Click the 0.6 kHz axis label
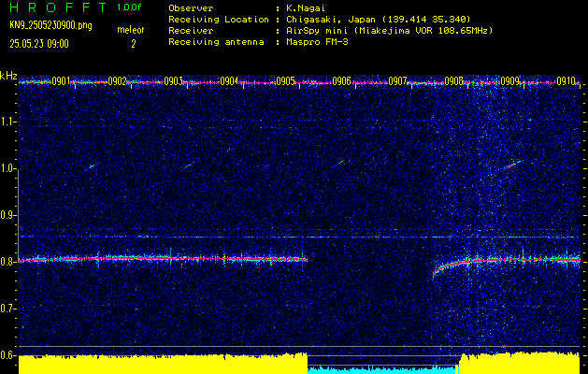Screen dimensions: 588x374 7,355
